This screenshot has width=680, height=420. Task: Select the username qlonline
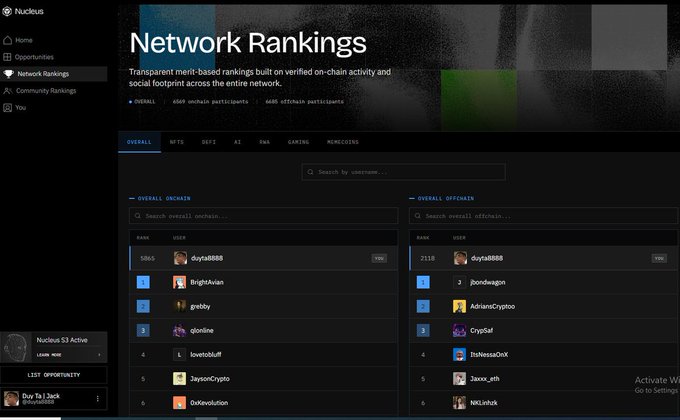click(x=202, y=330)
